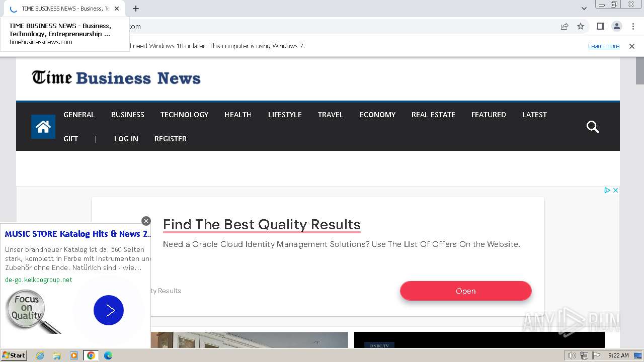Close the Time Business News tab
The height and width of the screenshot is (362, 644).
point(117,9)
